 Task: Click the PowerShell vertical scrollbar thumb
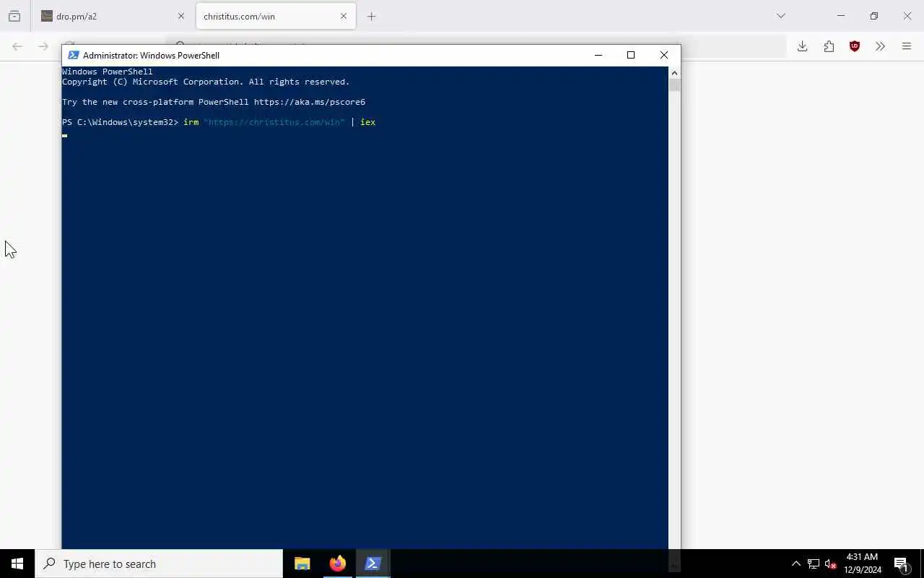tap(674, 85)
